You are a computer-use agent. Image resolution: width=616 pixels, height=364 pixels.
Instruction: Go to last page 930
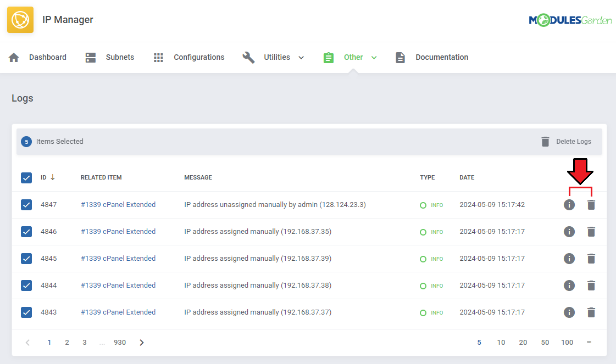(120, 343)
